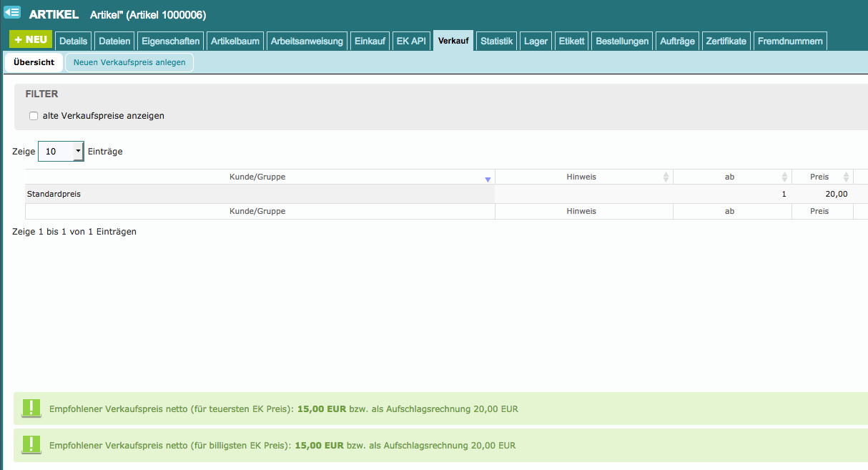Screen dimensions: 868x470
Task: Open the Lager tab
Action: [536, 41]
